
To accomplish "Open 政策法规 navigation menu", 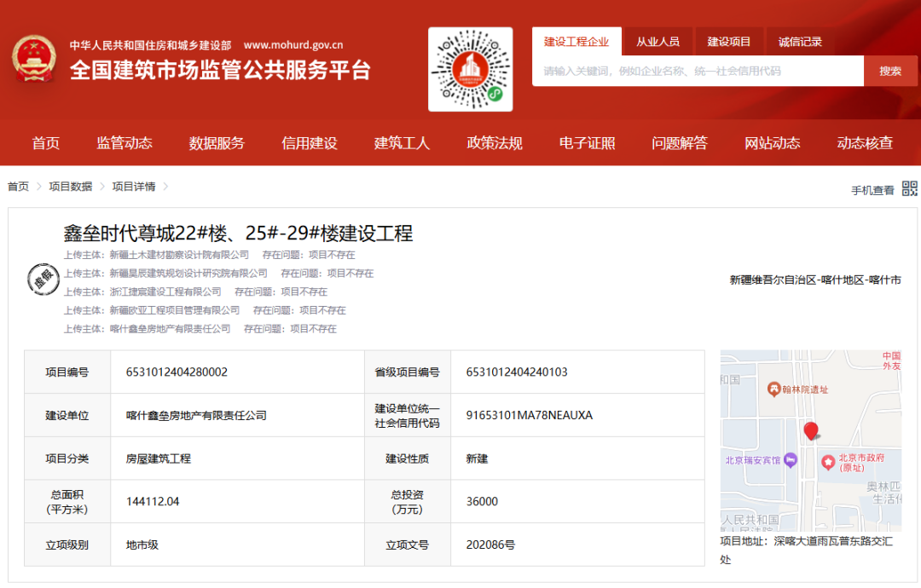I will click(x=495, y=143).
